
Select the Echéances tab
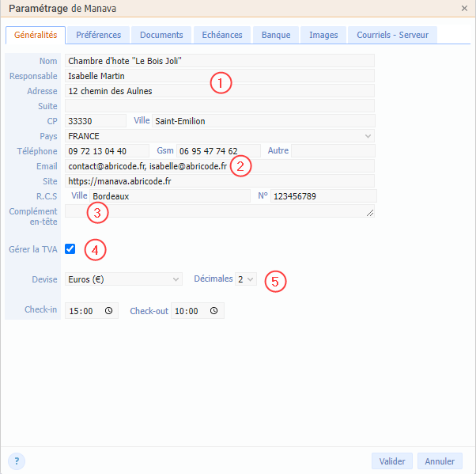pyautogui.click(x=222, y=35)
